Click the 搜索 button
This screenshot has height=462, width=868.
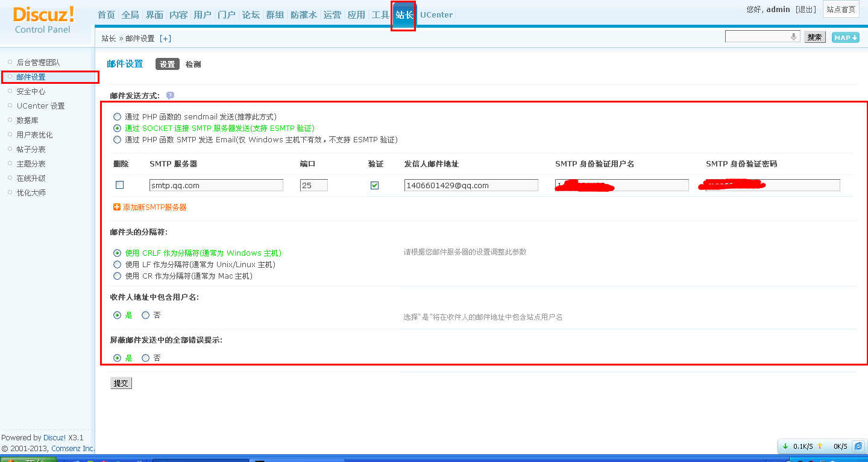tap(815, 37)
